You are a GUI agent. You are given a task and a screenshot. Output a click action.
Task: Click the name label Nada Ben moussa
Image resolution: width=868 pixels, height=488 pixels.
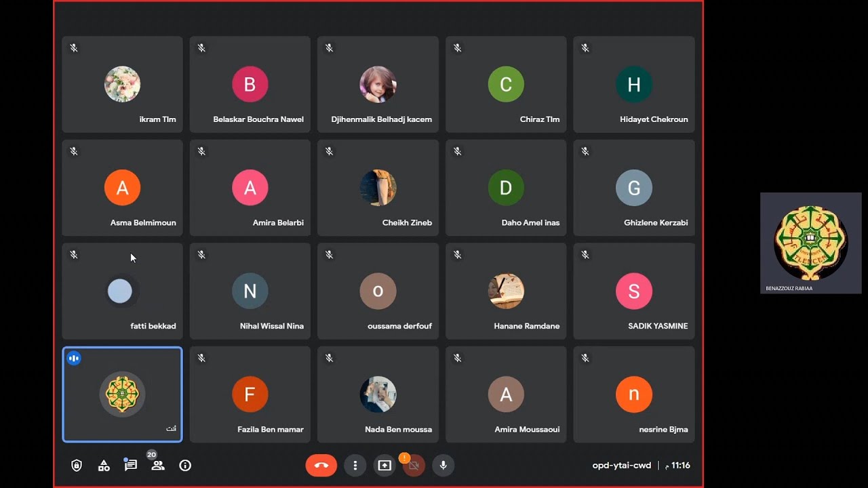(398, 429)
